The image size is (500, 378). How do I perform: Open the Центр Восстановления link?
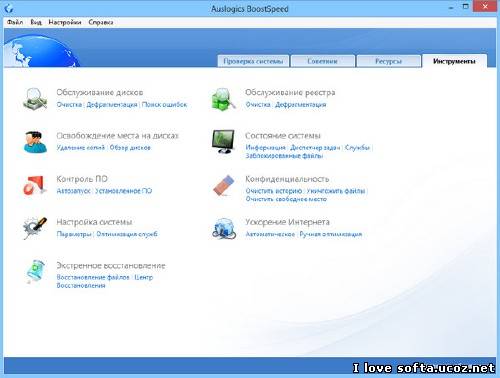click(105, 281)
